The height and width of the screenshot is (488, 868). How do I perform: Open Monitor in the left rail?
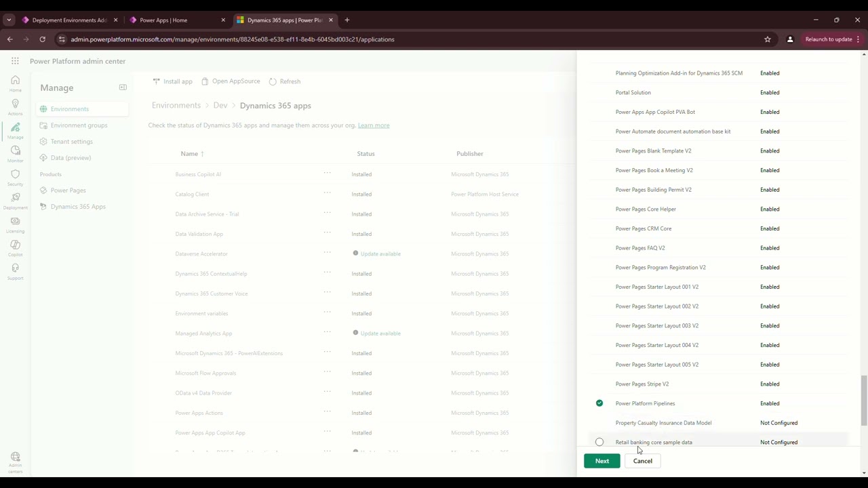[15, 154]
